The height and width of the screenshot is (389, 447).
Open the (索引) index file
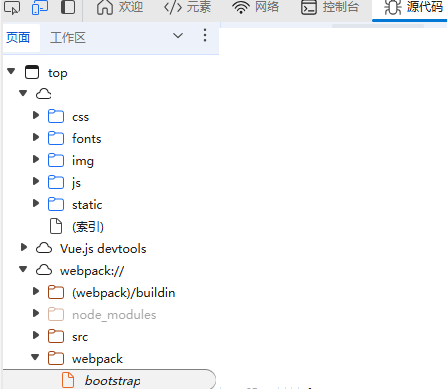[x=88, y=227]
